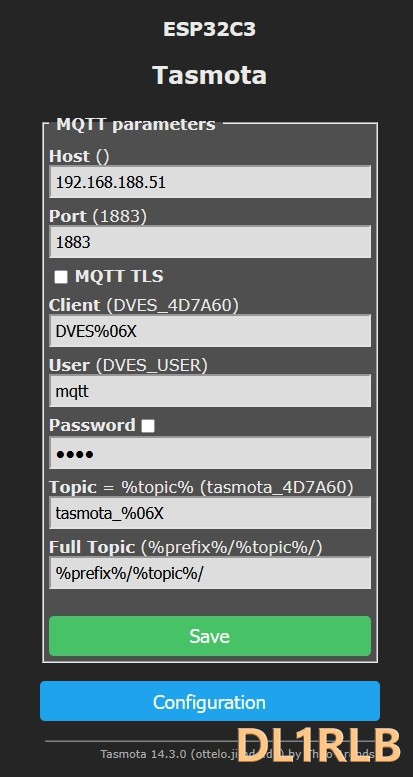Click the Full Topic input field
This screenshot has height=777, width=413.
click(x=210, y=573)
